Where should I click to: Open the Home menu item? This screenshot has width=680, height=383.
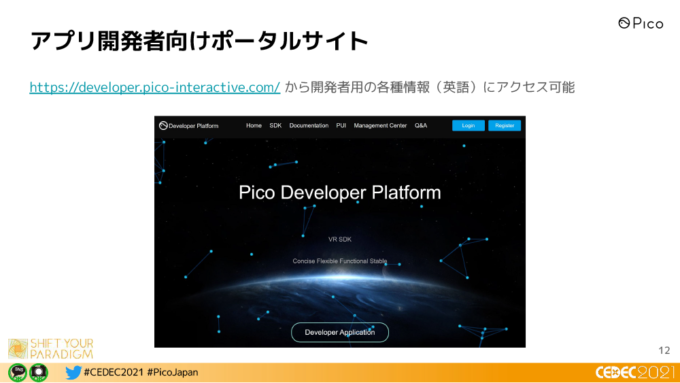point(254,125)
